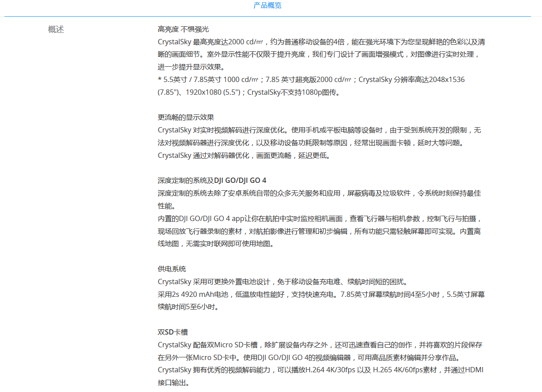Viewport: 542px width, 392px height.
Task: Click the line starting "CrystalSky 拥有优秀的视频解码能力"
Action: click(x=320, y=370)
